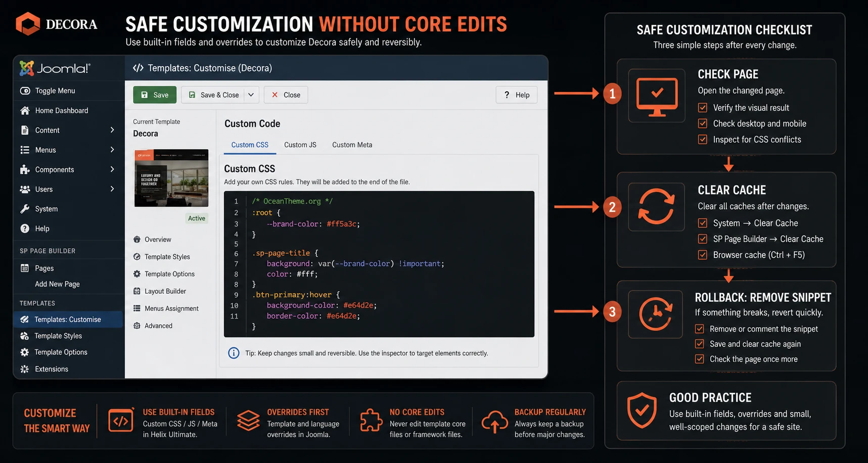The image size is (868, 463).
Task: Click the Overrides First layers icon
Action: click(x=248, y=421)
